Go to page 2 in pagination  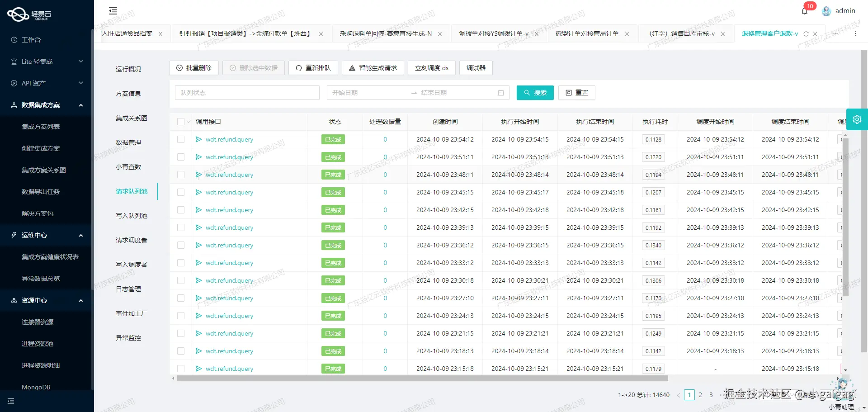[700, 395]
